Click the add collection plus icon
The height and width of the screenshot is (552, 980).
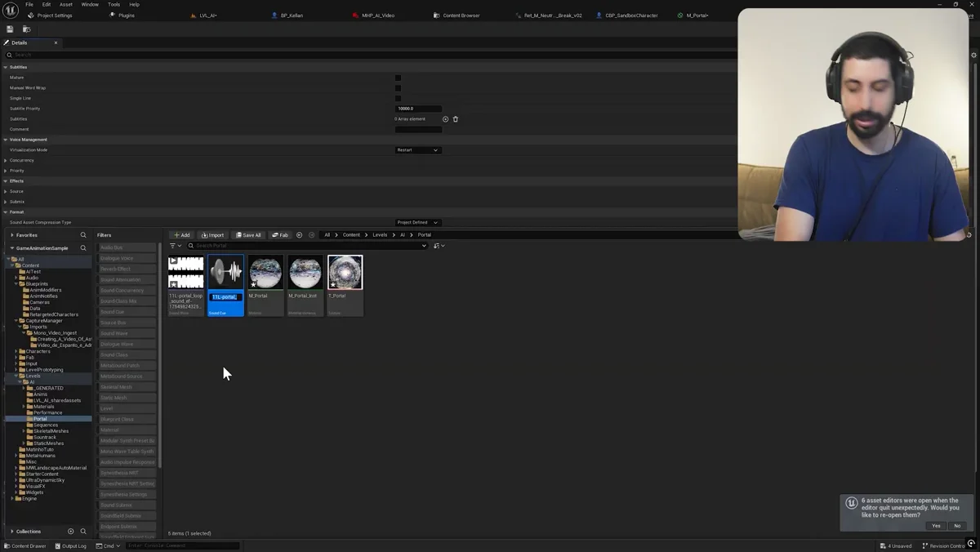tap(70, 532)
